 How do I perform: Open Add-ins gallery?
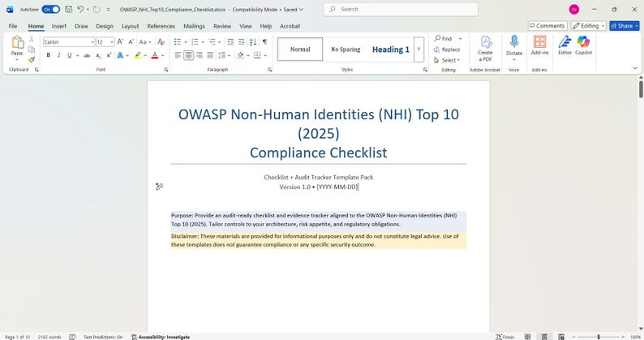[x=539, y=45]
